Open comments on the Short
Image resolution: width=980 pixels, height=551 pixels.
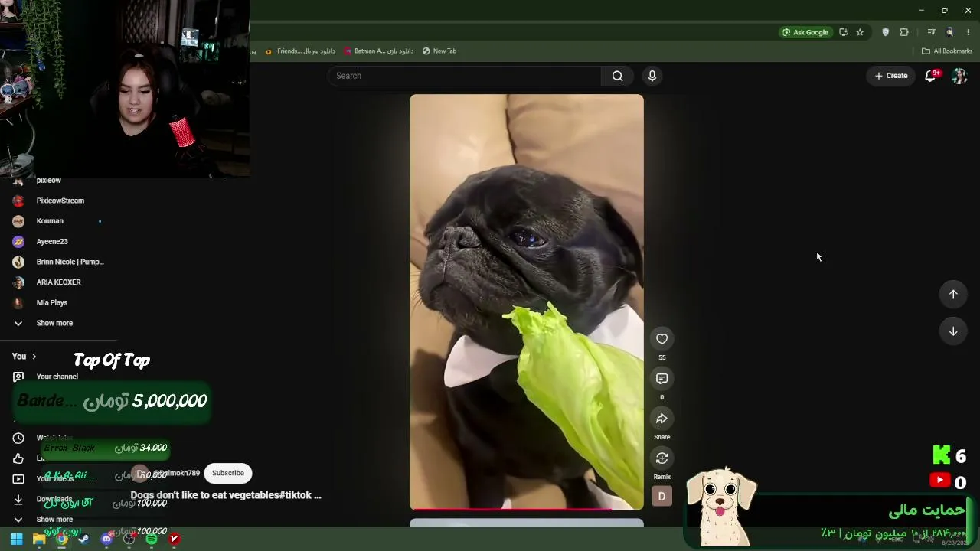661,379
